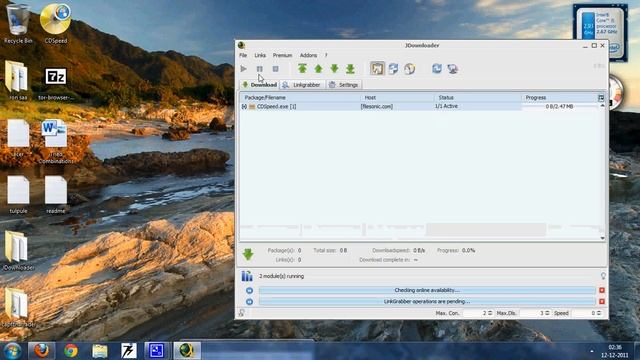This screenshot has width=640, height=360.
Task: Click the [filesonic.com] host cell
Action: point(377,107)
